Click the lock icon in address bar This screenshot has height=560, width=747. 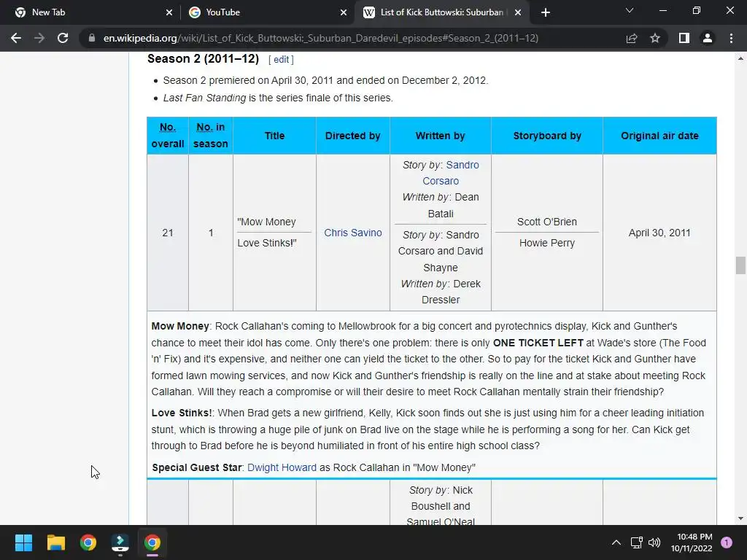[x=92, y=38]
